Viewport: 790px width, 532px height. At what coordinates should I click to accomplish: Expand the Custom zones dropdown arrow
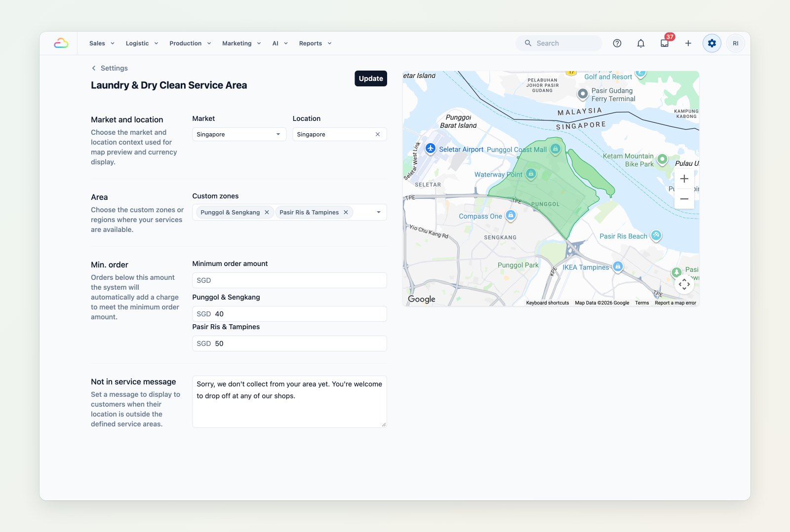[379, 212]
